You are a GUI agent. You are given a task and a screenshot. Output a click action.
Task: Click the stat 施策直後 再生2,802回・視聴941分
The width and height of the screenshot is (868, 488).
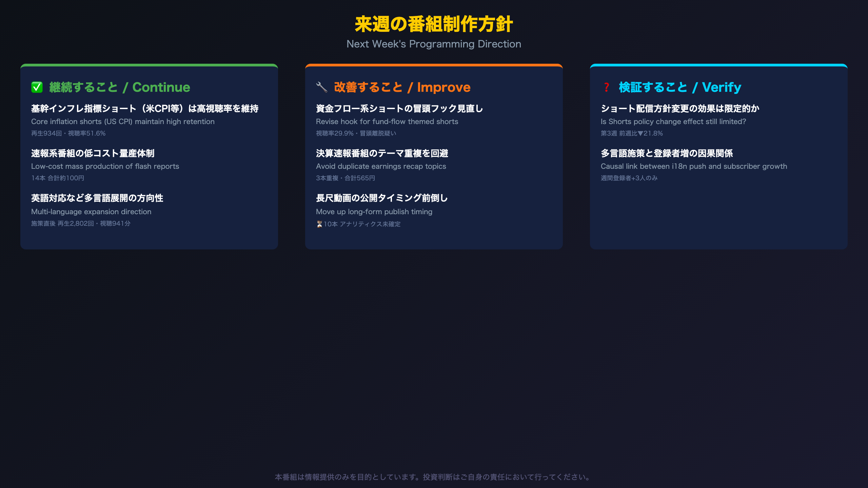click(x=81, y=223)
